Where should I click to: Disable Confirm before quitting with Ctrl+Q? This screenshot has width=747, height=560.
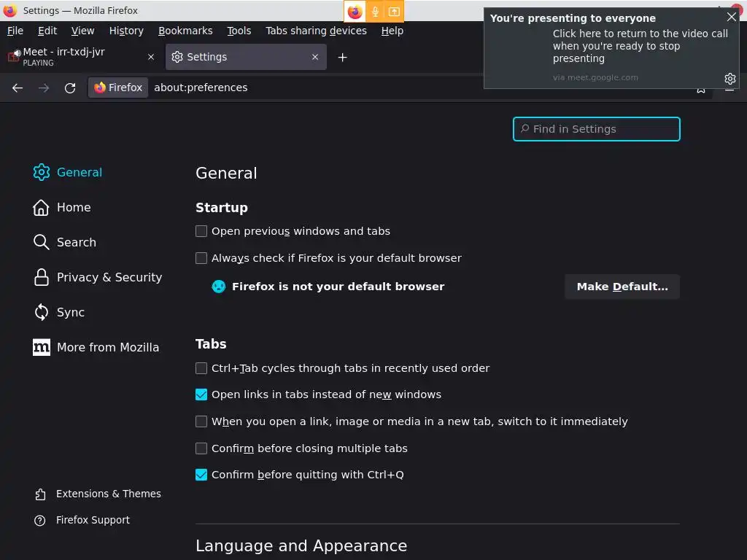coord(201,475)
